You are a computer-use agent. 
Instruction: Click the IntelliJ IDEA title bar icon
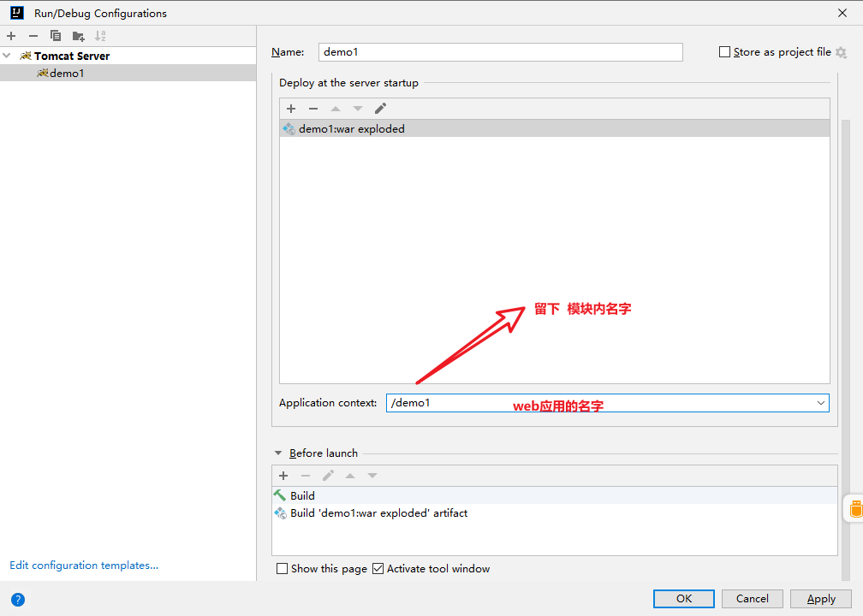pos(17,13)
